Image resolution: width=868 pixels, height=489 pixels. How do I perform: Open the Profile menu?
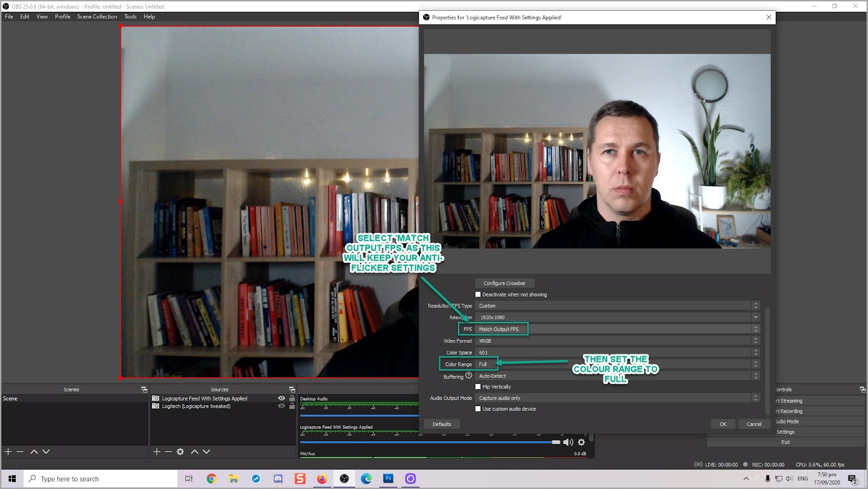pyautogui.click(x=63, y=17)
